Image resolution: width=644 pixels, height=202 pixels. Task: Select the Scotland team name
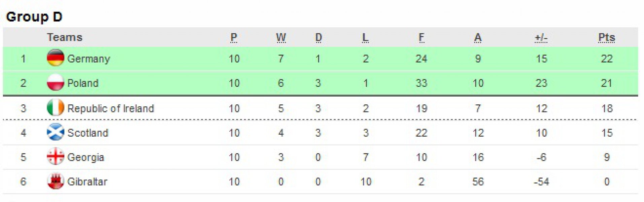tap(88, 133)
